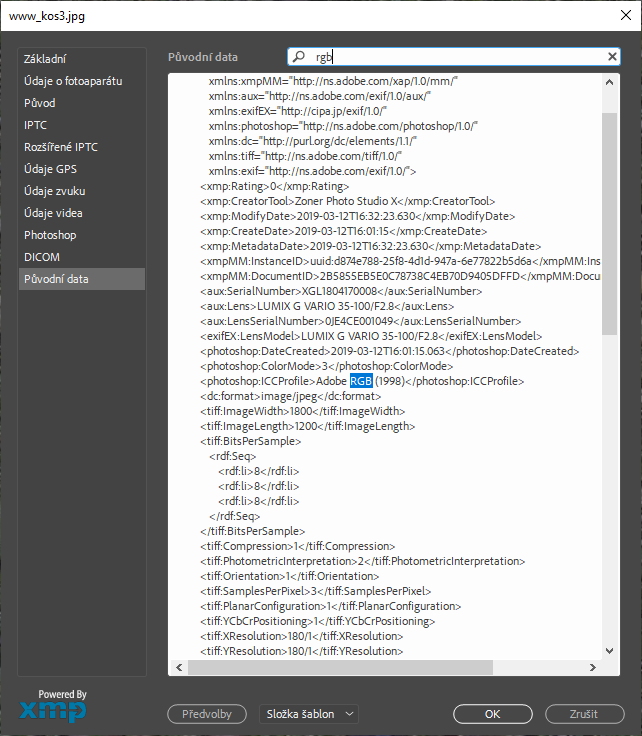Click the Zrušit button
The height and width of the screenshot is (736, 642).
[x=584, y=714]
